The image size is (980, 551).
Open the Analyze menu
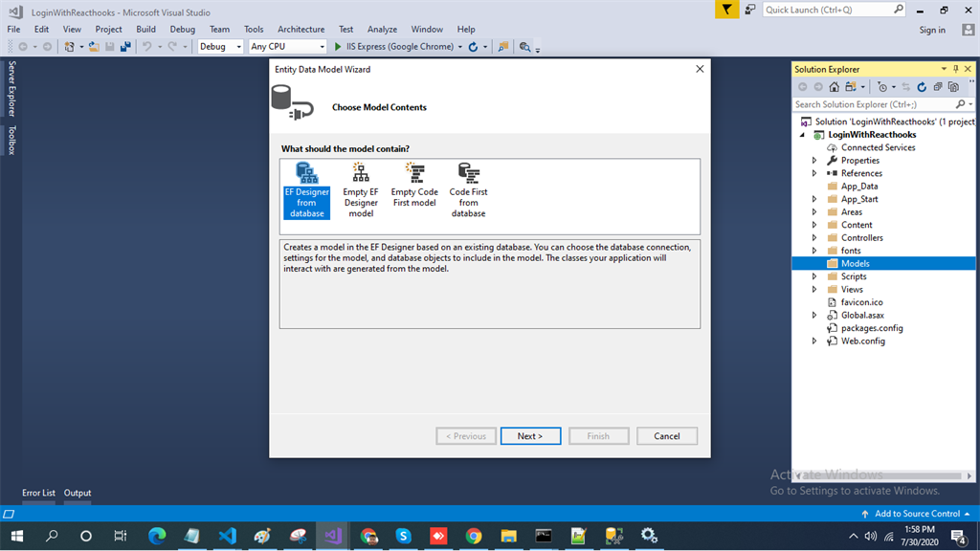coord(382,30)
